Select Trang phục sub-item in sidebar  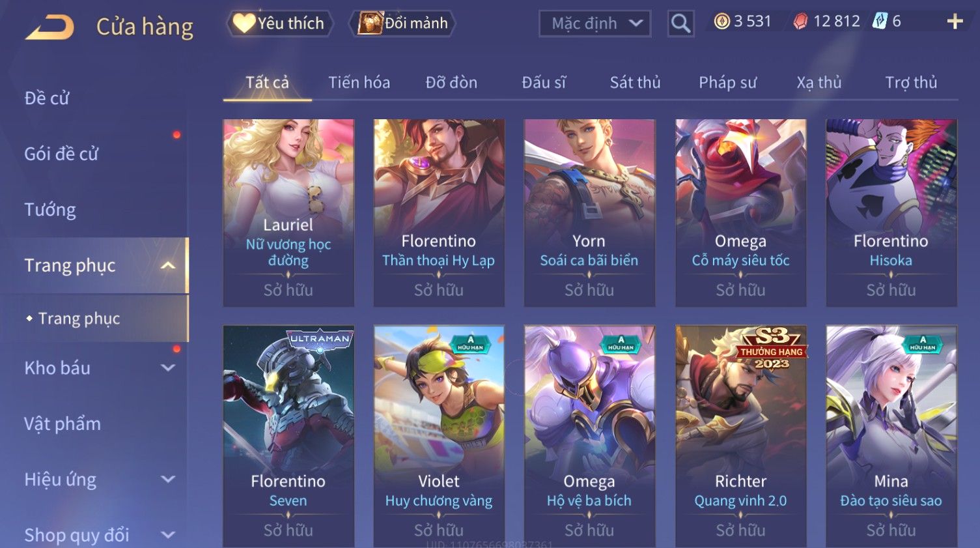tap(79, 319)
